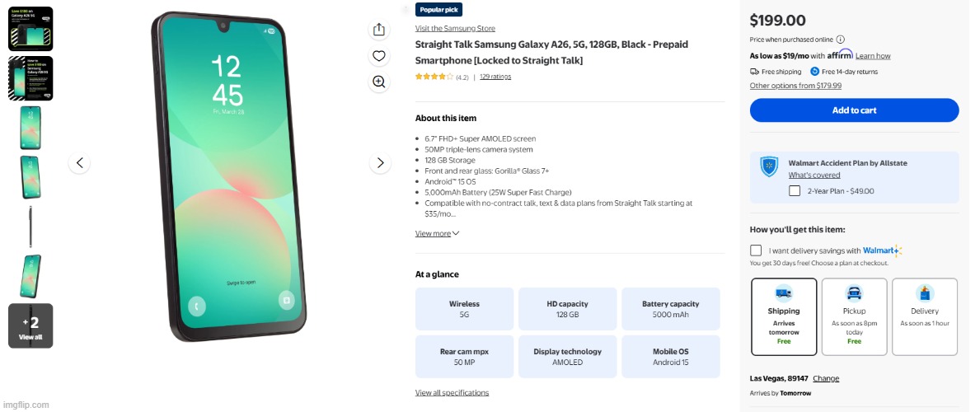Click the Add to cart button

(854, 110)
